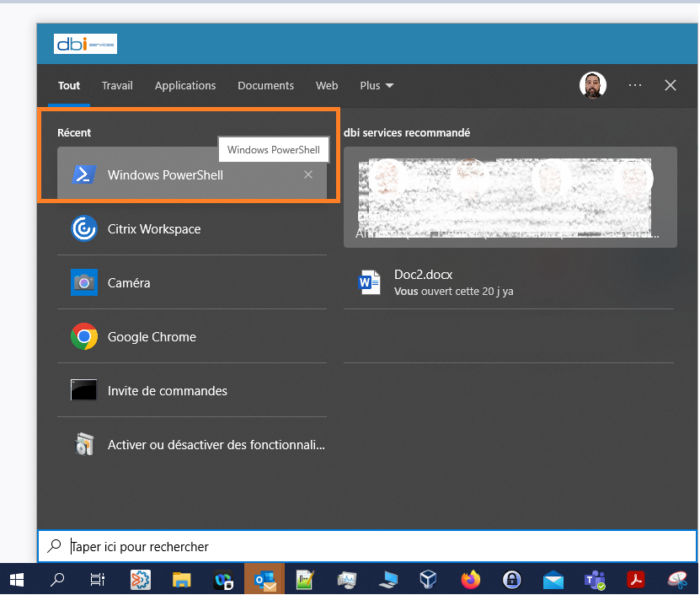Switch to the Applications tab
Viewport: 700px width, 595px height.
(185, 85)
